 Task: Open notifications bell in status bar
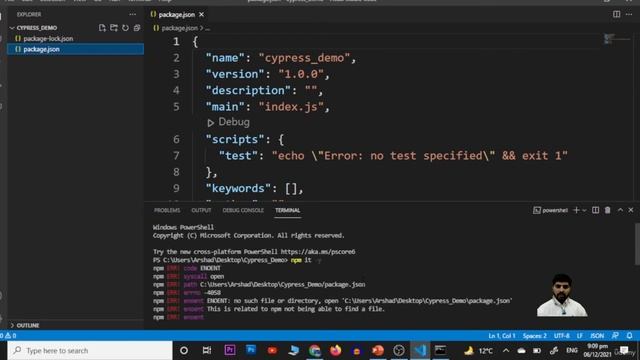629,336
